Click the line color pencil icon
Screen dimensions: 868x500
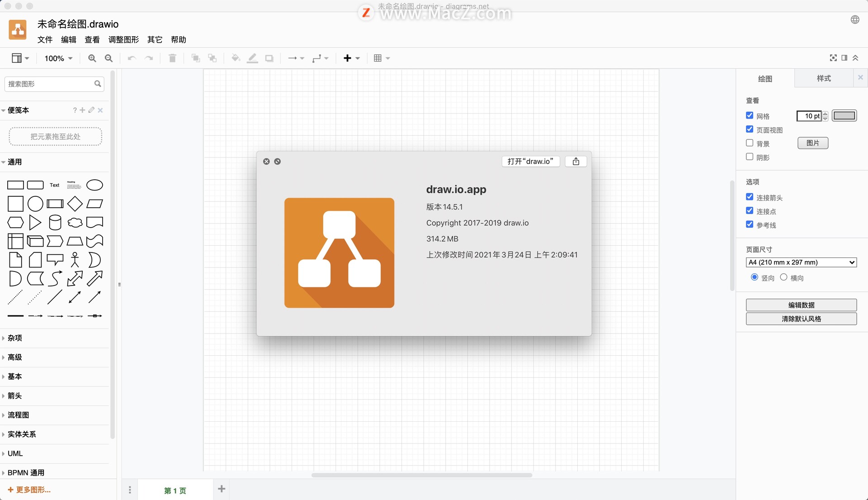[x=252, y=58]
